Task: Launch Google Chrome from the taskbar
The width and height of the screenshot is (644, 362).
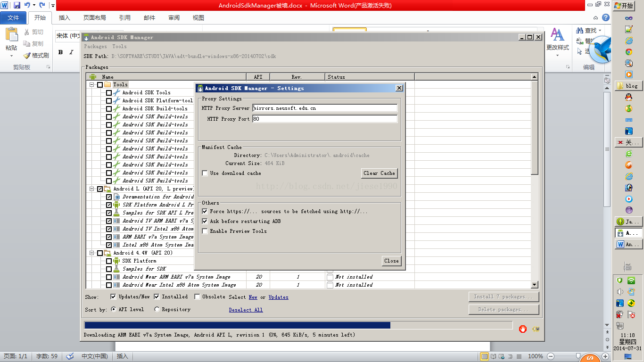Action: tap(628, 52)
